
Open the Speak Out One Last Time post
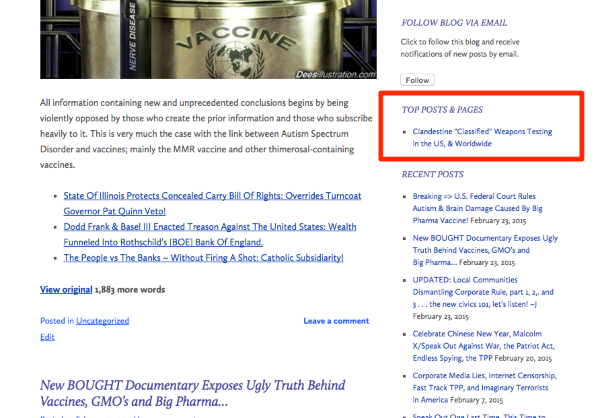coord(479,415)
